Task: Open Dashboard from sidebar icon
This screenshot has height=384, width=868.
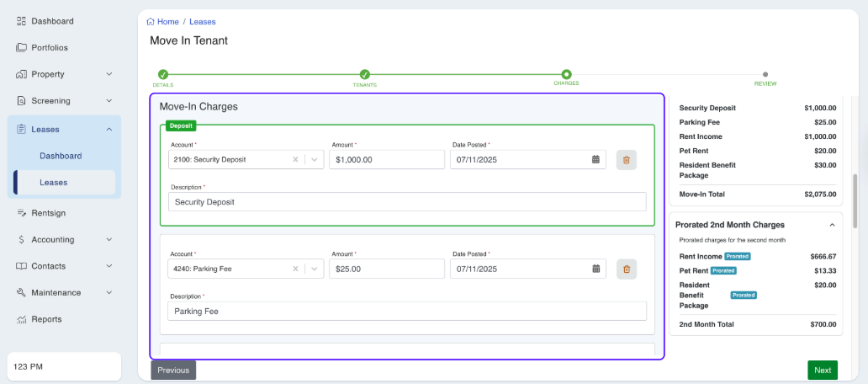Action: click(x=22, y=21)
